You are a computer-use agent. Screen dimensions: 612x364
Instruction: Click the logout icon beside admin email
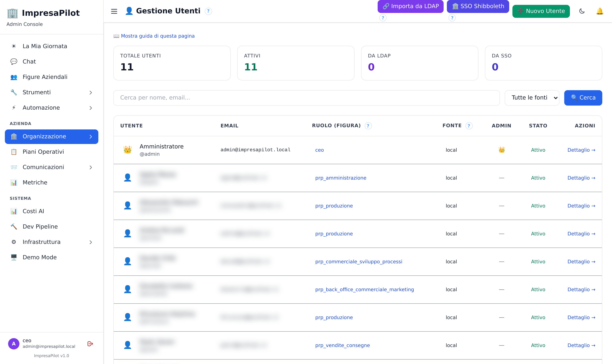click(x=90, y=344)
